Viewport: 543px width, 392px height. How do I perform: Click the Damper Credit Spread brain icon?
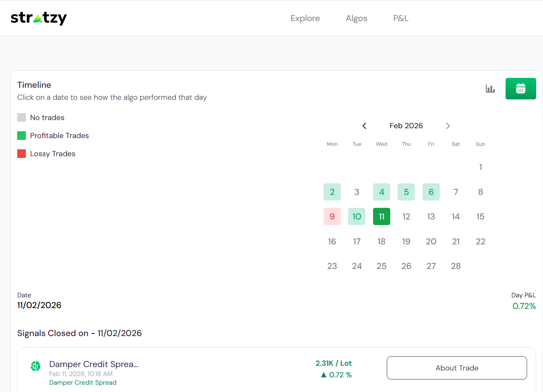(35, 366)
